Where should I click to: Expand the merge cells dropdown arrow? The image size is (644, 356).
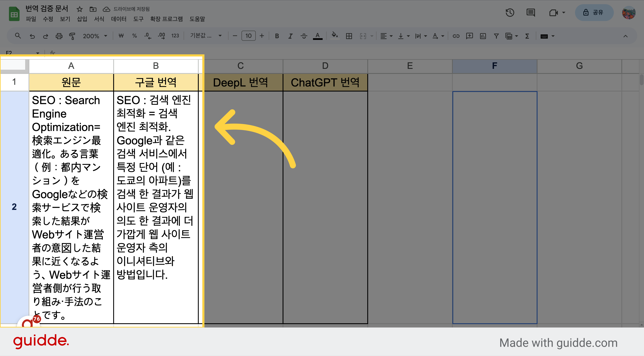[x=372, y=36]
